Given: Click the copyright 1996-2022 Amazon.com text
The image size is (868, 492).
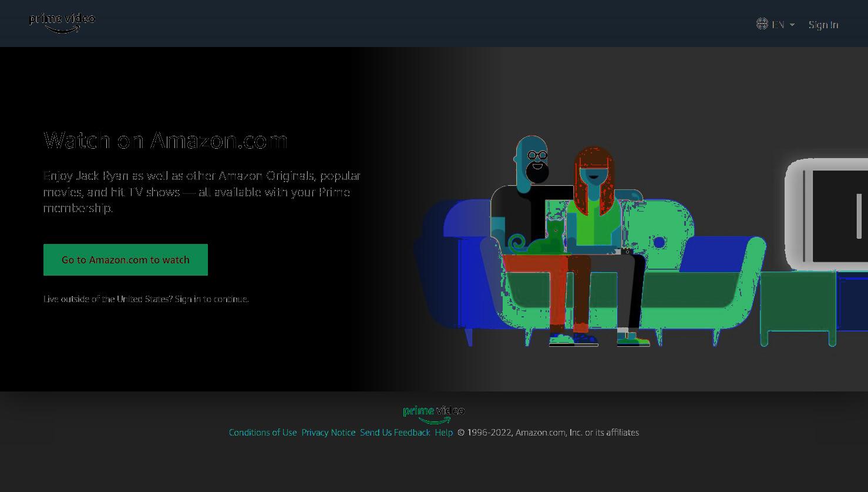Looking at the screenshot, I should pyautogui.click(x=548, y=433).
